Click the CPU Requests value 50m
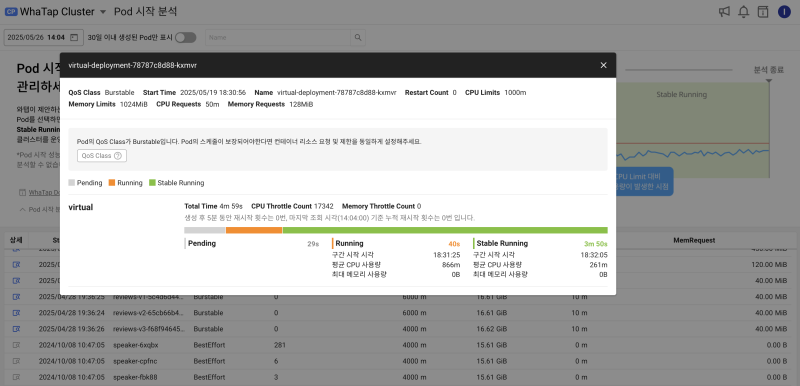 (212, 105)
